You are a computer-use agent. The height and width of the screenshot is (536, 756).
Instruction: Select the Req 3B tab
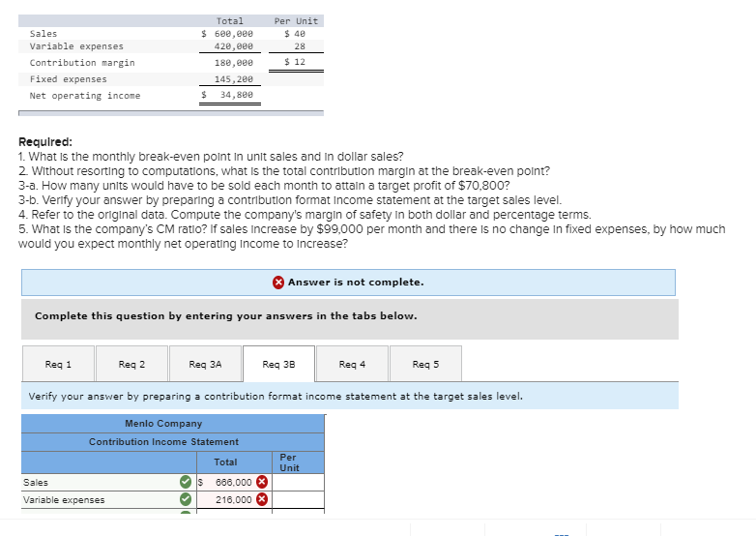pyautogui.click(x=278, y=364)
